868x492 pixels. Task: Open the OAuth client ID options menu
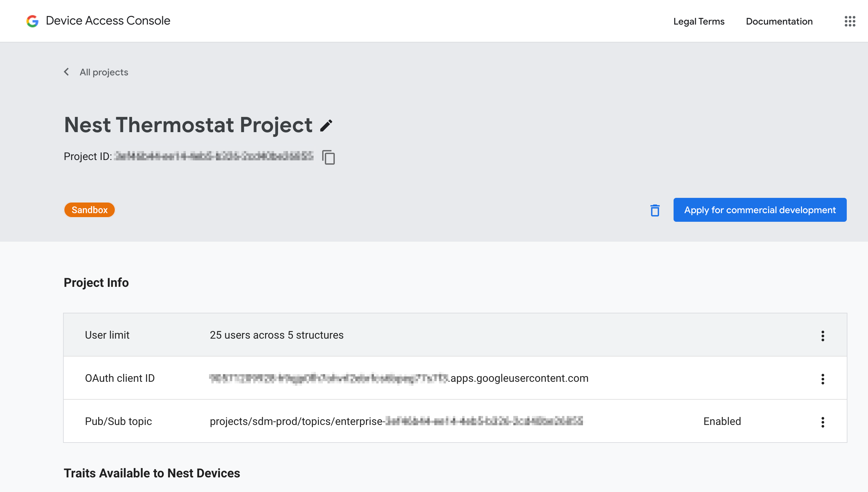[x=823, y=379]
